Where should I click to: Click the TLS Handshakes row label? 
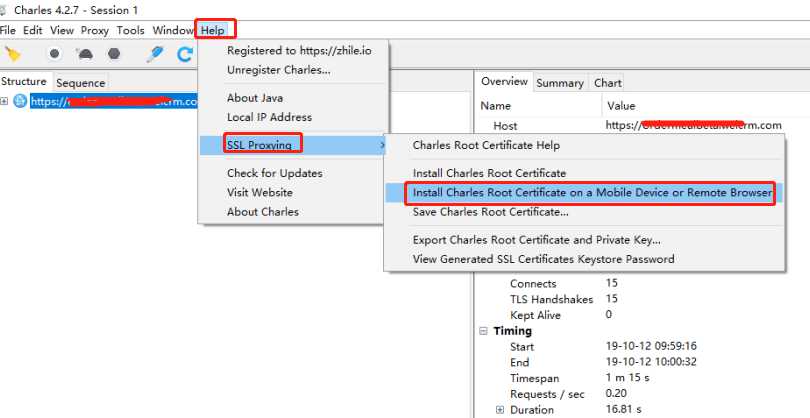pyautogui.click(x=551, y=299)
